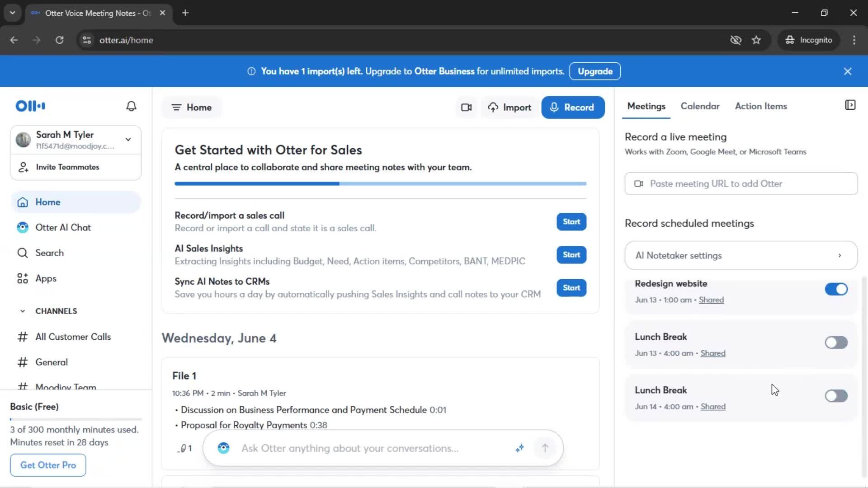This screenshot has height=488, width=868.
Task: Open Shared link for Jun 13 Lunch Break
Action: pos(713,353)
